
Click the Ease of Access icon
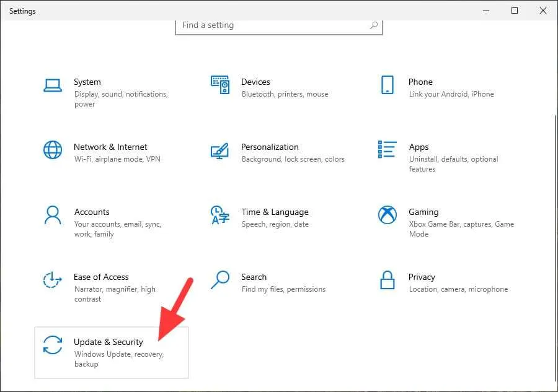coord(52,280)
